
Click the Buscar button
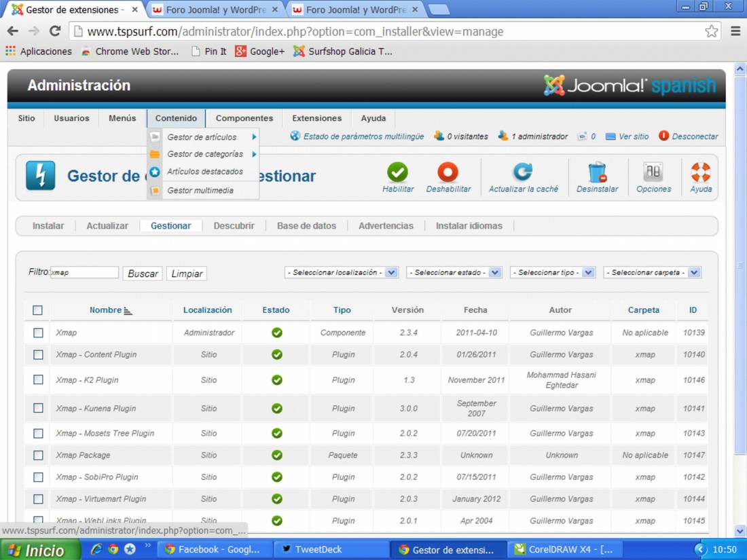(143, 274)
